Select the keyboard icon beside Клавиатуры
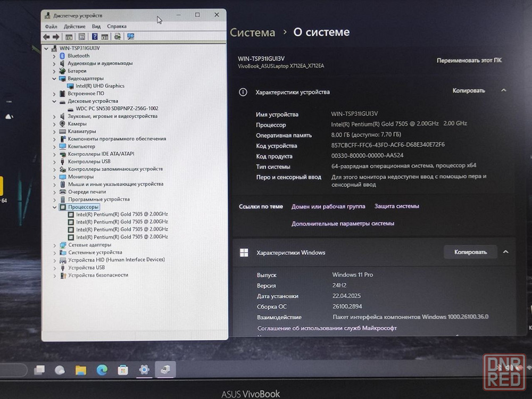This screenshot has width=532, height=399. tap(62, 131)
